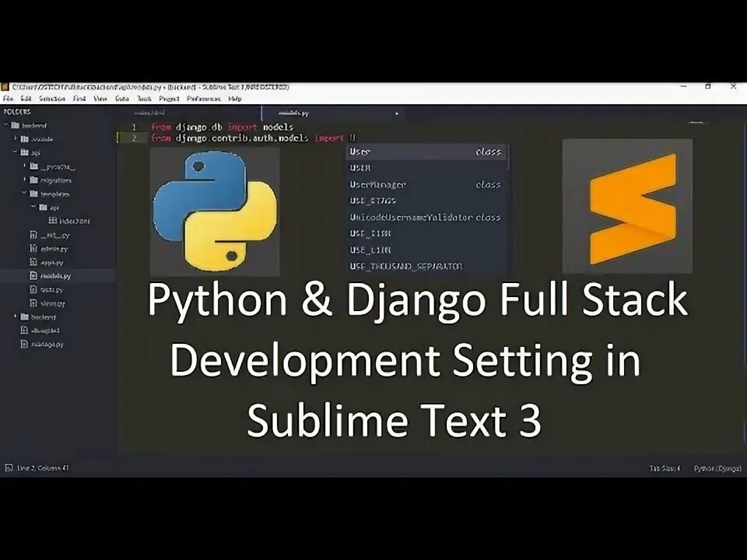Screen dimensions: 747x560
Task: Click the .vscode folder icon
Action: [25, 139]
